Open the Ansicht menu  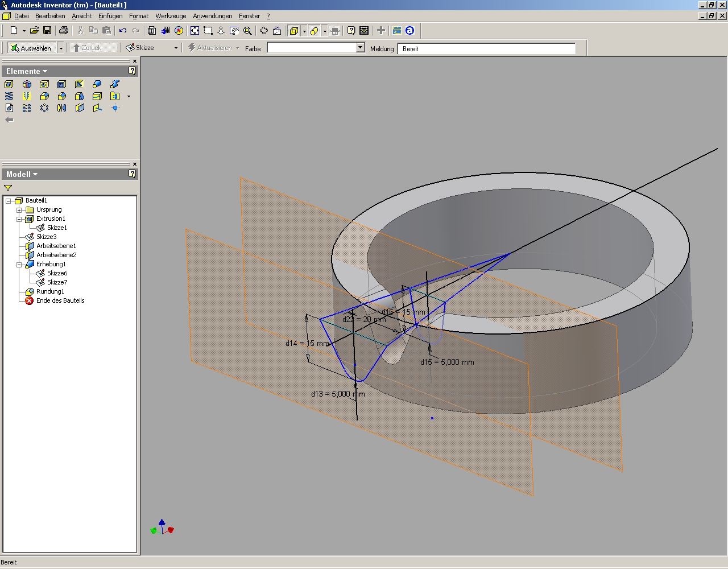pyautogui.click(x=81, y=16)
